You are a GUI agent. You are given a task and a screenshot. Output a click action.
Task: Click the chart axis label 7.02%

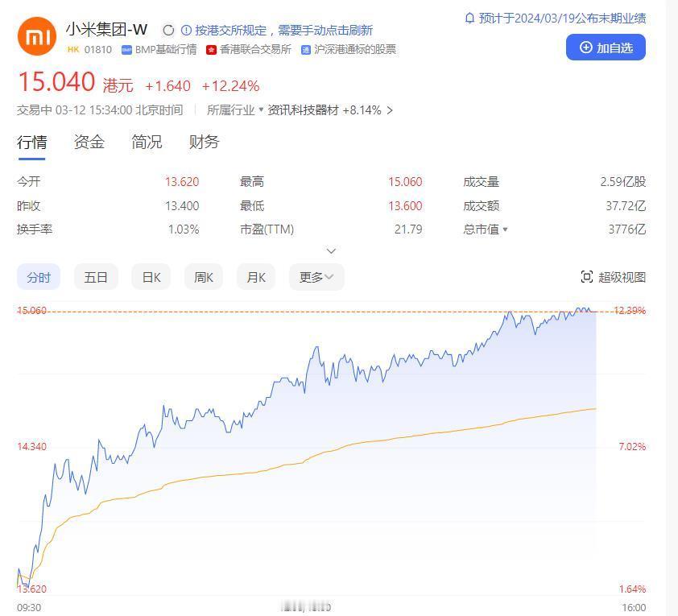coord(632,447)
